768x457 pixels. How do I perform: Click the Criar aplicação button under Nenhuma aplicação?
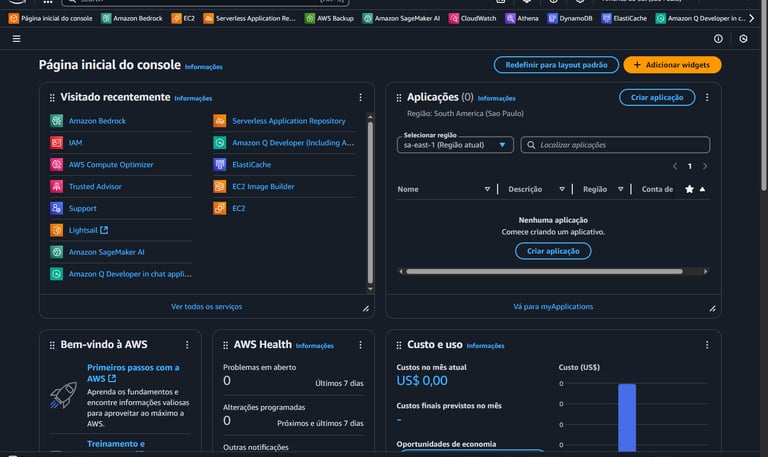point(553,251)
